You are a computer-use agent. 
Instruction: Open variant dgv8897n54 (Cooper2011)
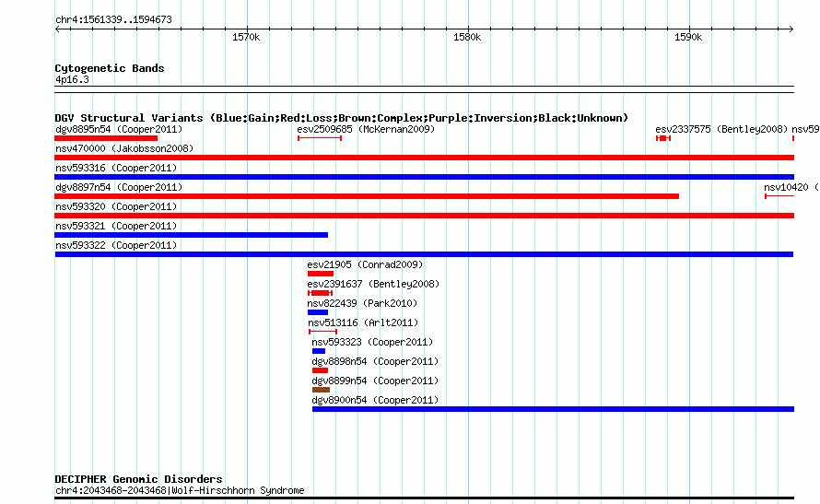119,187
